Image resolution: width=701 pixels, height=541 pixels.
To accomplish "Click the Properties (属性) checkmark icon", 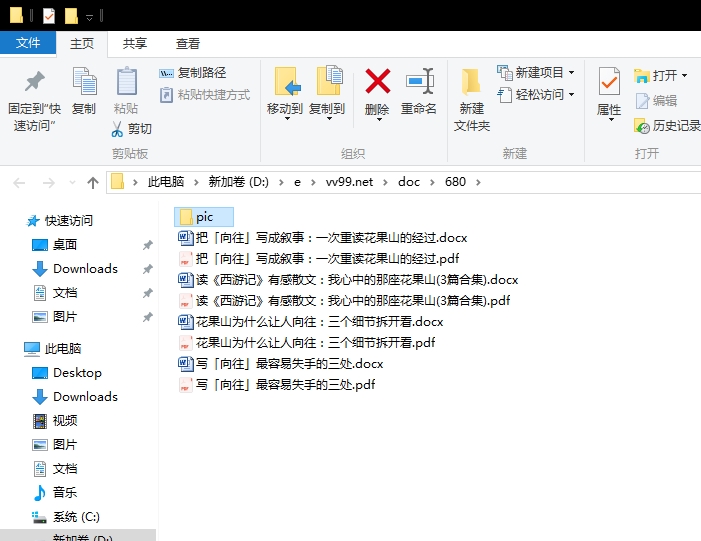I will pos(609,82).
